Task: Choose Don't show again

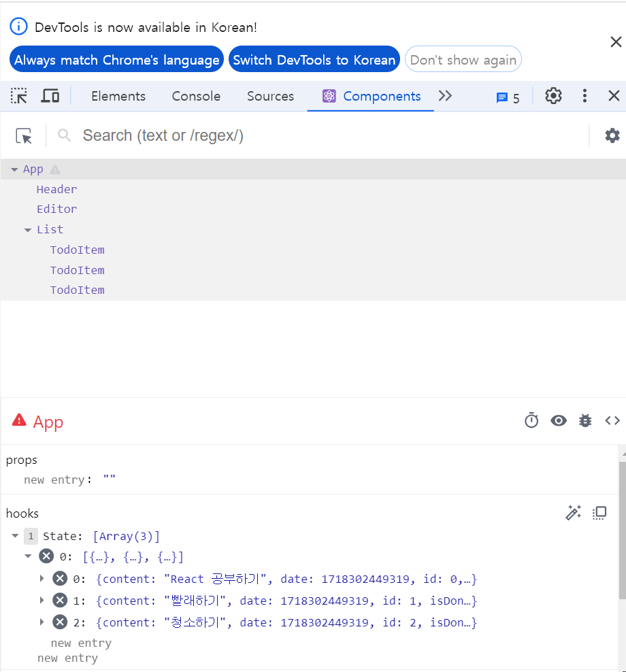Action: 463,59
